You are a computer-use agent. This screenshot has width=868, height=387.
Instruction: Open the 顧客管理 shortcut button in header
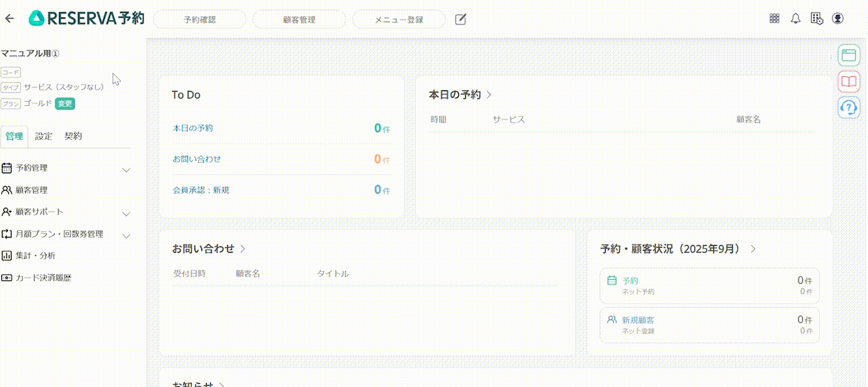299,20
